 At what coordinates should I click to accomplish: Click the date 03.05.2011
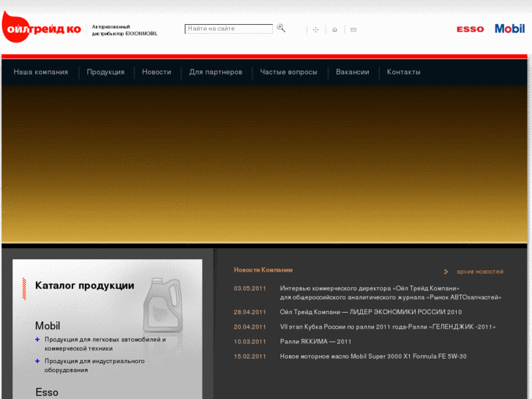tap(250, 288)
